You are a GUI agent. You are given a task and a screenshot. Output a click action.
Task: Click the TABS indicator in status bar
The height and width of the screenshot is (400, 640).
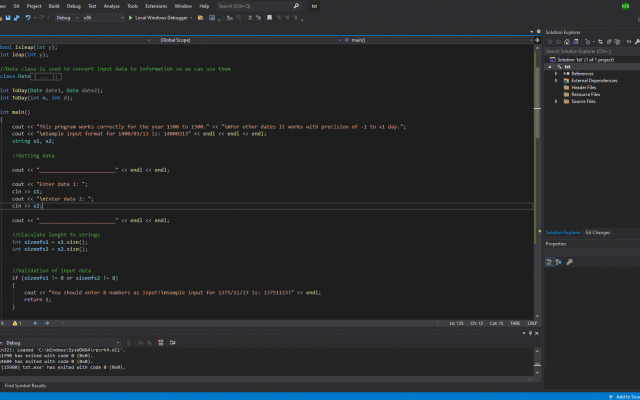point(515,323)
